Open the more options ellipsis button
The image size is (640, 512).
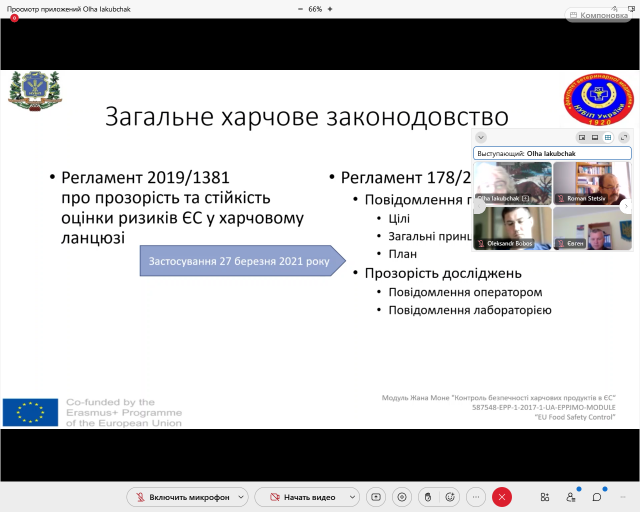[x=476, y=497]
